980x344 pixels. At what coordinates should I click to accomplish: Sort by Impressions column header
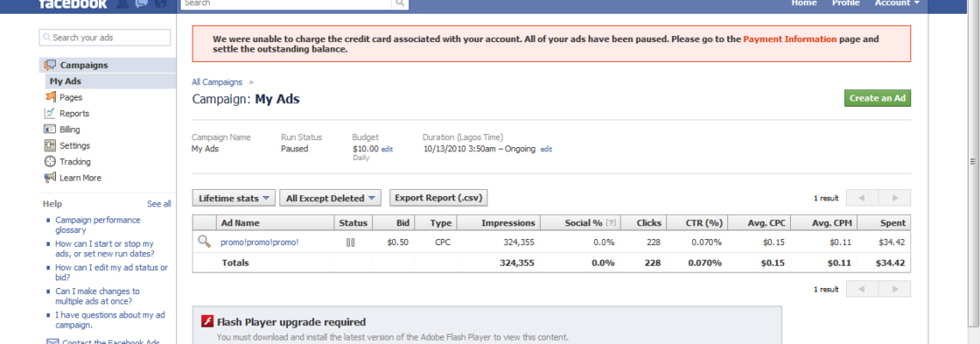pyautogui.click(x=498, y=223)
